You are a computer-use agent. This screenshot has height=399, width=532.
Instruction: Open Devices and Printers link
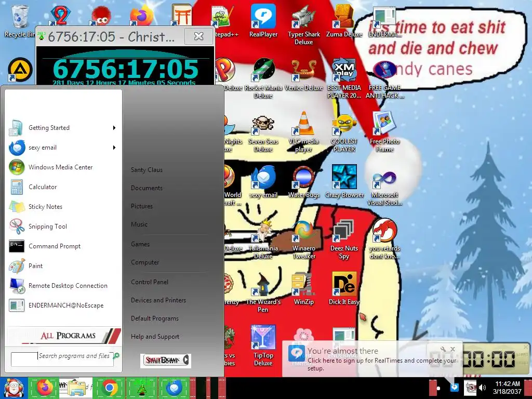click(x=158, y=300)
